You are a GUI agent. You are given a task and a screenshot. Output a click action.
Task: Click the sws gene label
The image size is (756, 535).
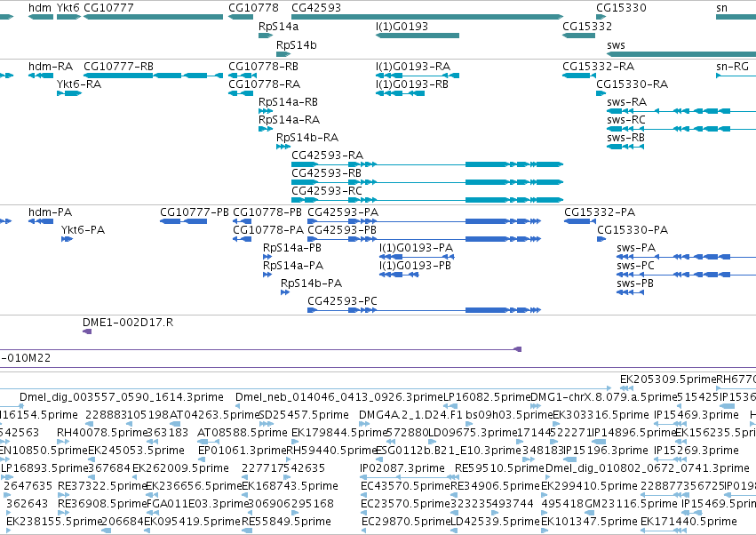pyautogui.click(x=617, y=44)
